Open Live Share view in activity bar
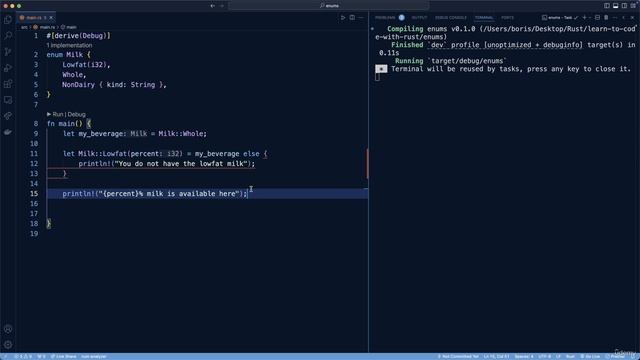The image size is (640, 360). [x=8, y=116]
